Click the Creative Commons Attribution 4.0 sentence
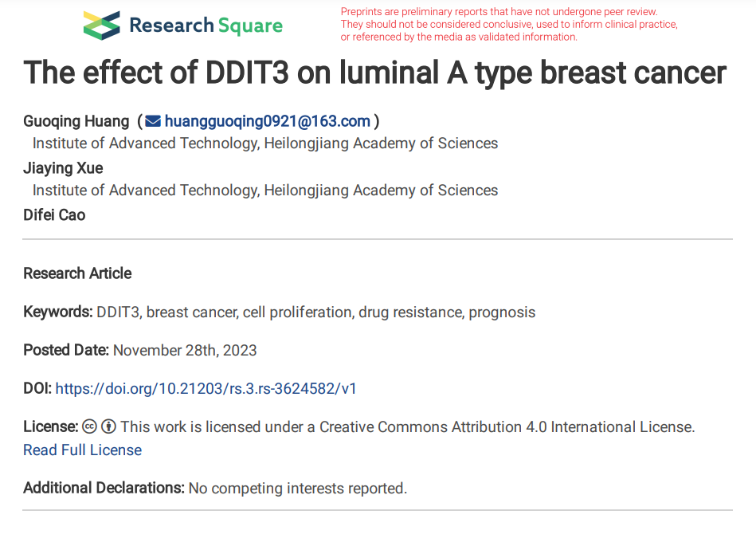 click(x=407, y=426)
